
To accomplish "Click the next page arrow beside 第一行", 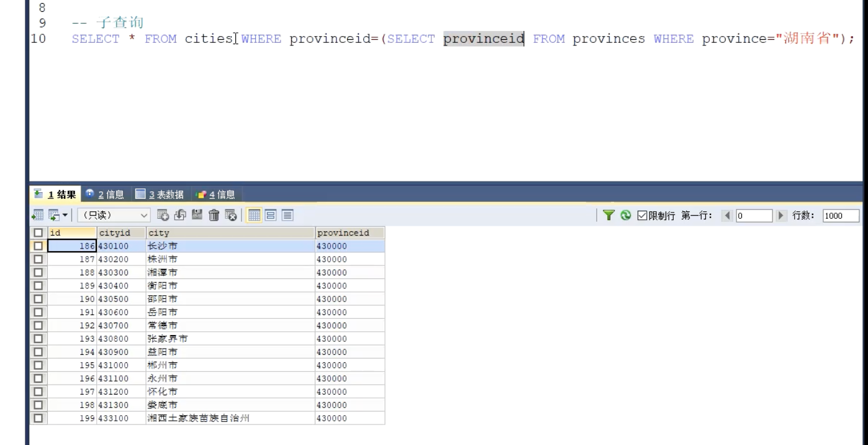I will 780,216.
